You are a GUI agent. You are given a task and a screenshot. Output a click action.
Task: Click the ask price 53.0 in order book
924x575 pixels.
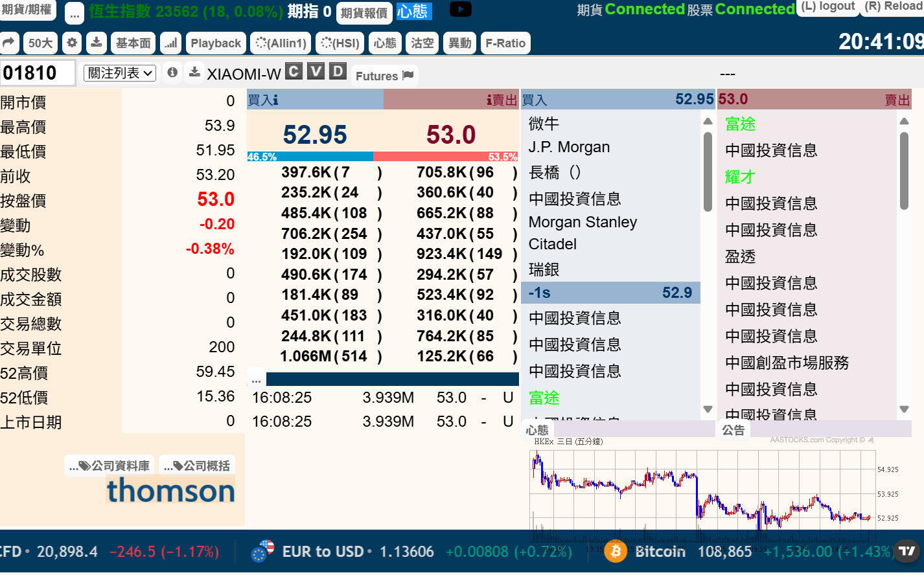[x=451, y=135]
